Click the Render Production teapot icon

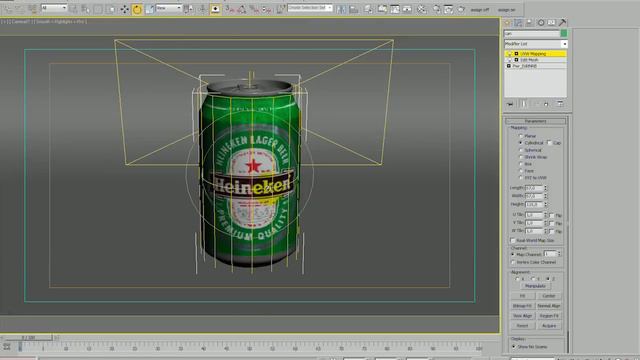461,9
